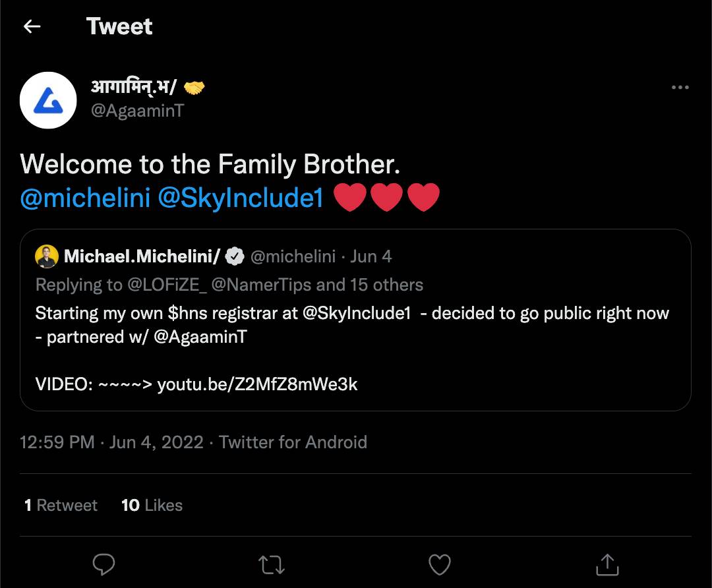View the 10 Likes list
Image resolution: width=712 pixels, height=588 pixels.
(152, 505)
